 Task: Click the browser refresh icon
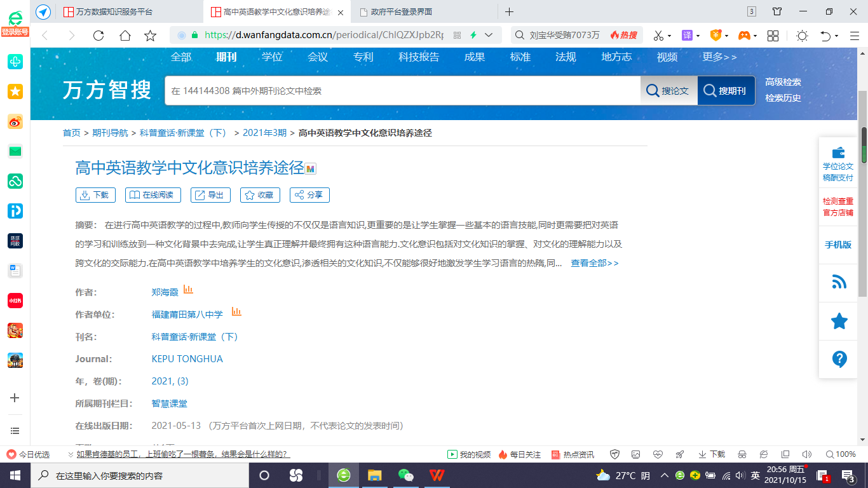coord(98,36)
